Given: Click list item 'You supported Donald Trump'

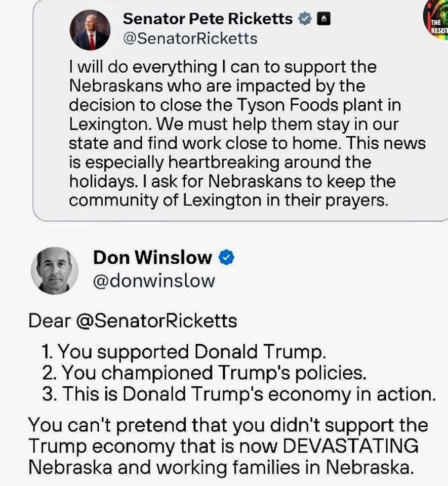Looking at the screenshot, I should [x=188, y=351].
